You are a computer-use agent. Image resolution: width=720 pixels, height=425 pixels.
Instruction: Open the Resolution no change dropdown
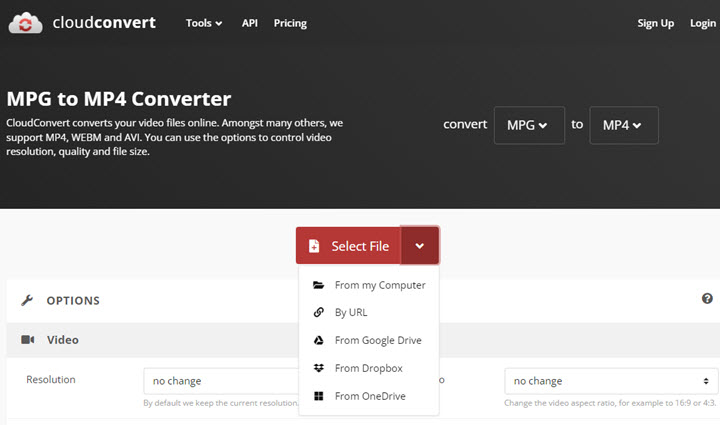(x=221, y=381)
